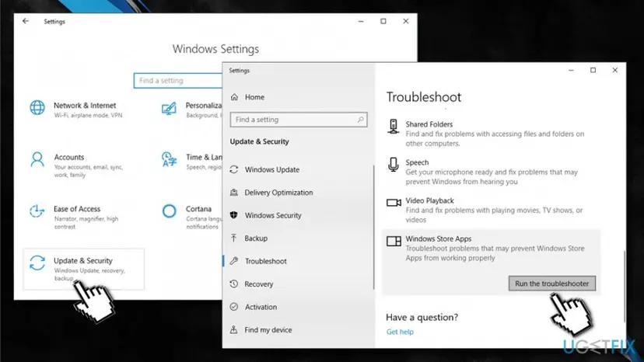Minimize the Troubleshoot Settings window
Screen dimensions: 644x362
pos(571,70)
